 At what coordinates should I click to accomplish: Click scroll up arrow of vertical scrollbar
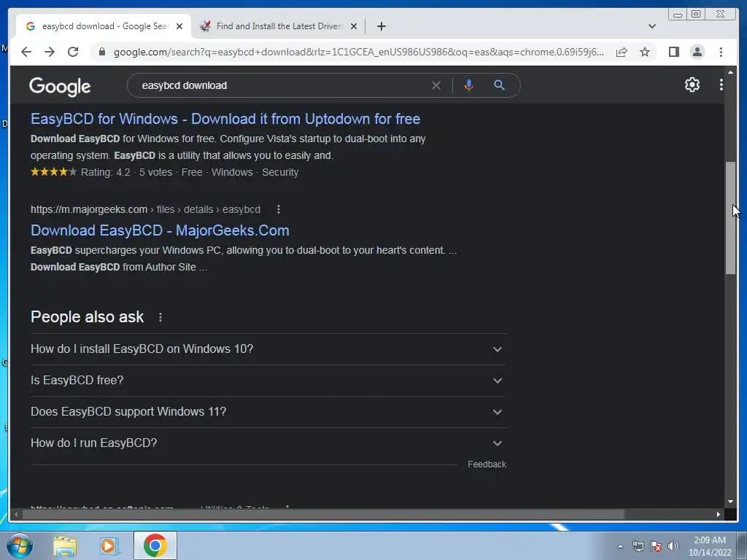[730, 72]
